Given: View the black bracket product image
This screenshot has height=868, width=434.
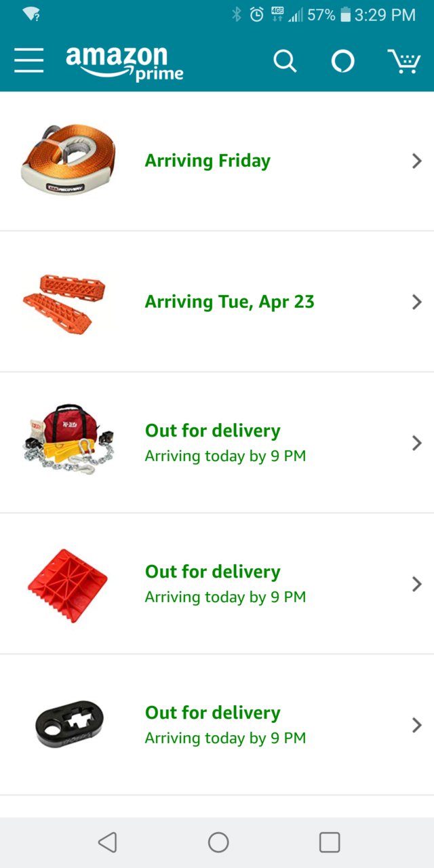Looking at the screenshot, I should click(x=68, y=725).
